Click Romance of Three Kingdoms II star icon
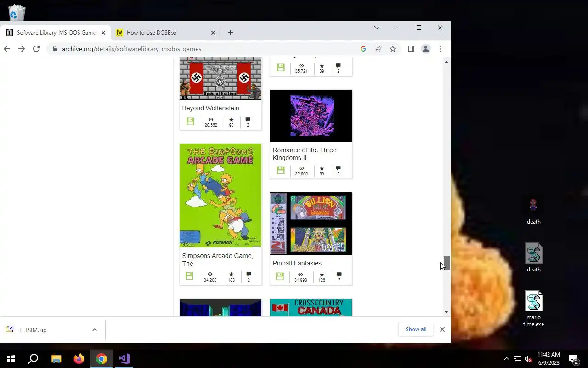This screenshot has height=368, width=588. coord(322,168)
